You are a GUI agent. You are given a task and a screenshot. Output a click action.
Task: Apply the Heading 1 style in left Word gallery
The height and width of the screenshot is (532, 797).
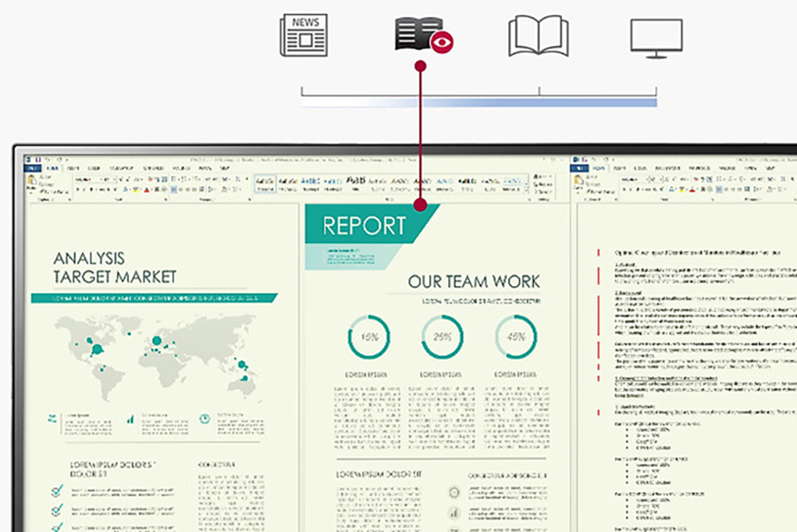click(x=311, y=184)
